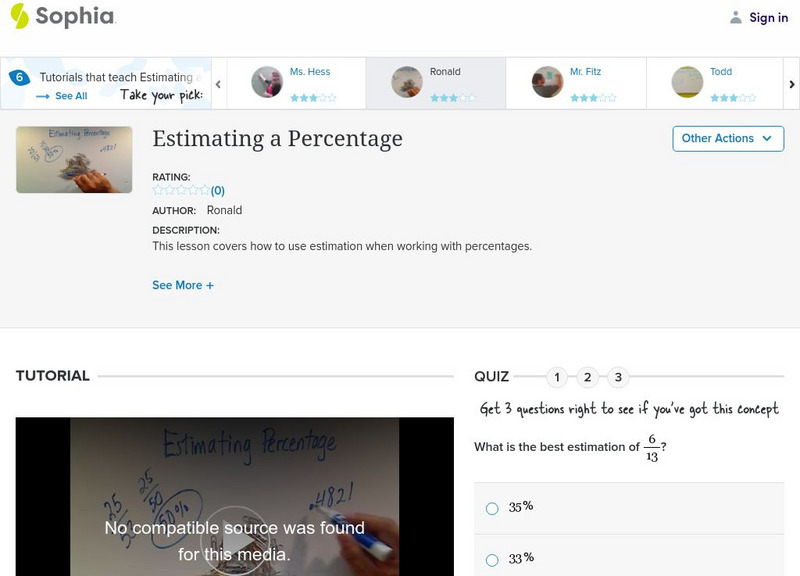The width and height of the screenshot is (800, 576).
Task: Click Mr. Fitz avatar picture
Action: pyautogui.click(x=547, y=82)
